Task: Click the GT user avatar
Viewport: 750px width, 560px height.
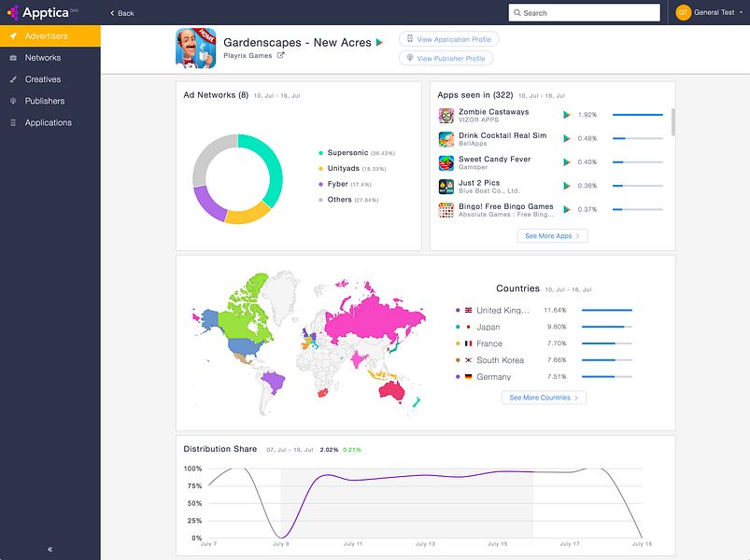Action: [683, 12]
